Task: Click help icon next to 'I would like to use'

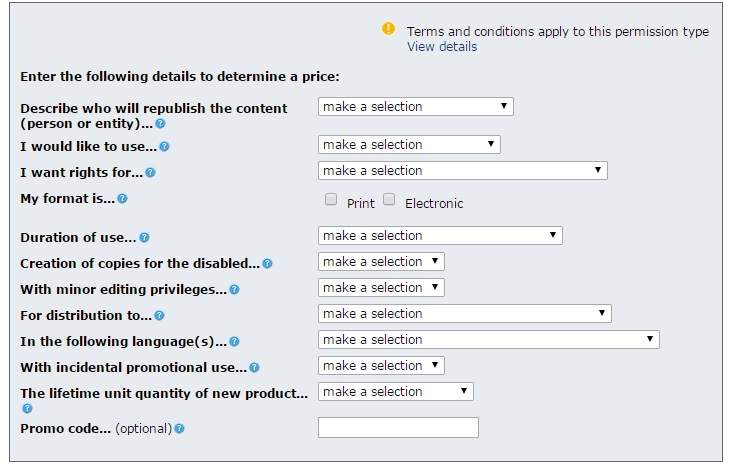Action: 164,147
